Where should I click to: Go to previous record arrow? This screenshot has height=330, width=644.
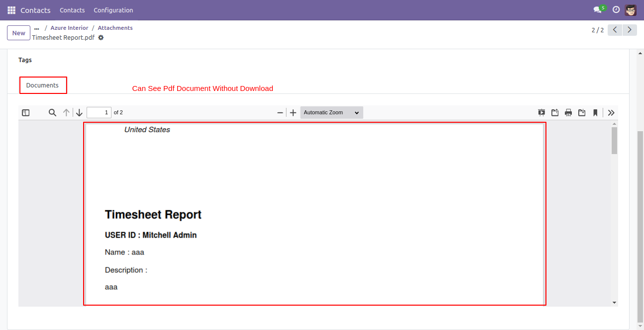coord(615,30)
